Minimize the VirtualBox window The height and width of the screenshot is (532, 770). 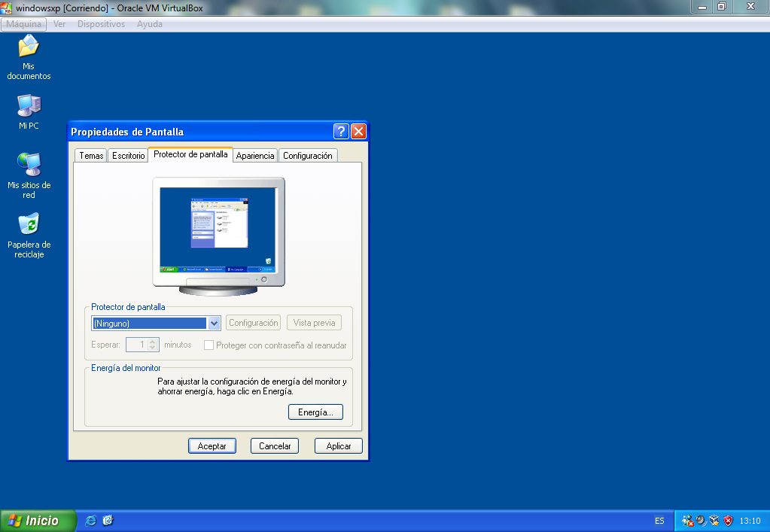tap(702, 7)
